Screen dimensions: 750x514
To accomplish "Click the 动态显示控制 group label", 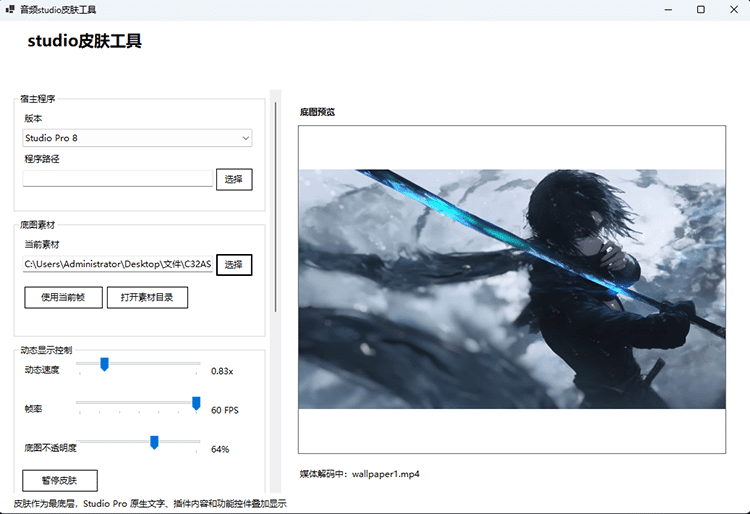I will tap(46, 350).
